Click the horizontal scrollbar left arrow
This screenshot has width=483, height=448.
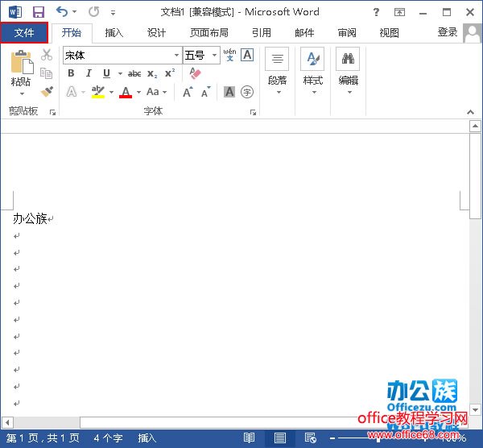(x=7, y=422)
